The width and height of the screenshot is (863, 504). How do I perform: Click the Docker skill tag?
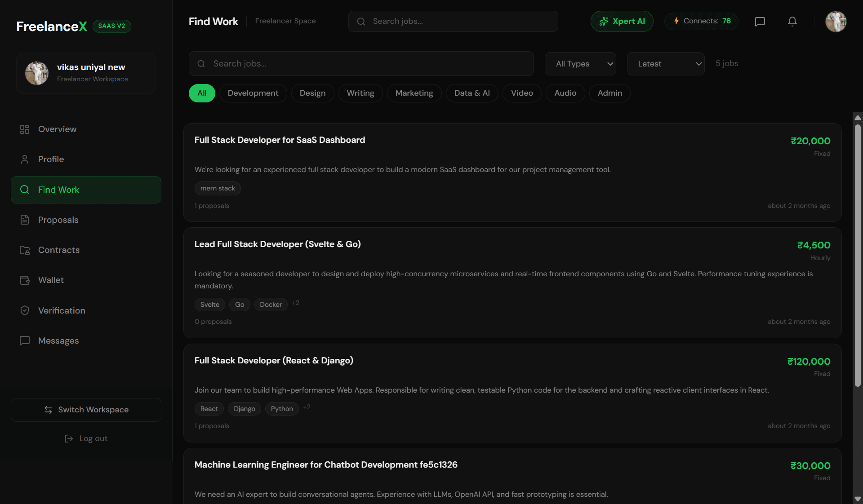pyautogui.click(x=271, y=305)
